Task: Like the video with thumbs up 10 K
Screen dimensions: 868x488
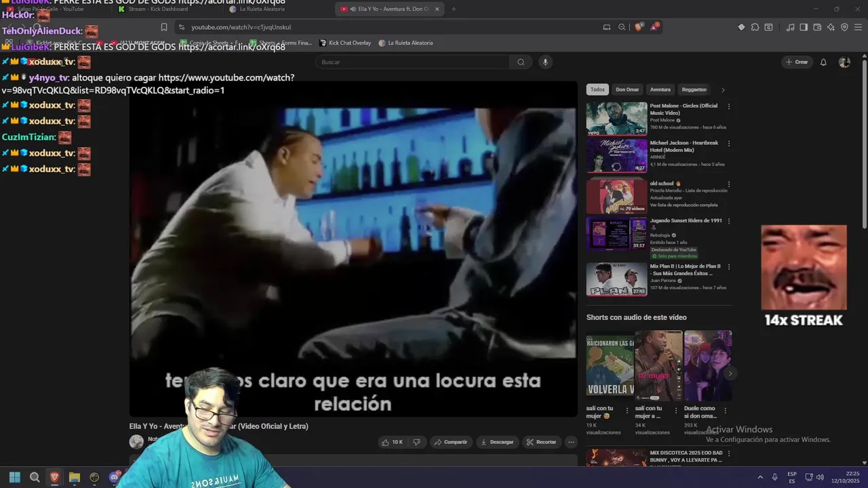Action: click(393, 442)
